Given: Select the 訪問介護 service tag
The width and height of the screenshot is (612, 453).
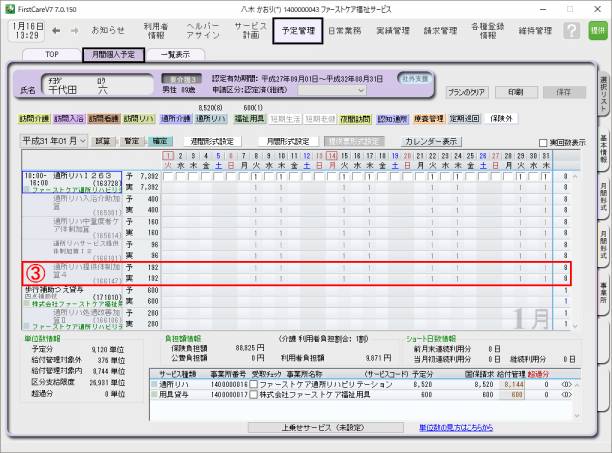Looking at the screenshot, I should point(33,117).
